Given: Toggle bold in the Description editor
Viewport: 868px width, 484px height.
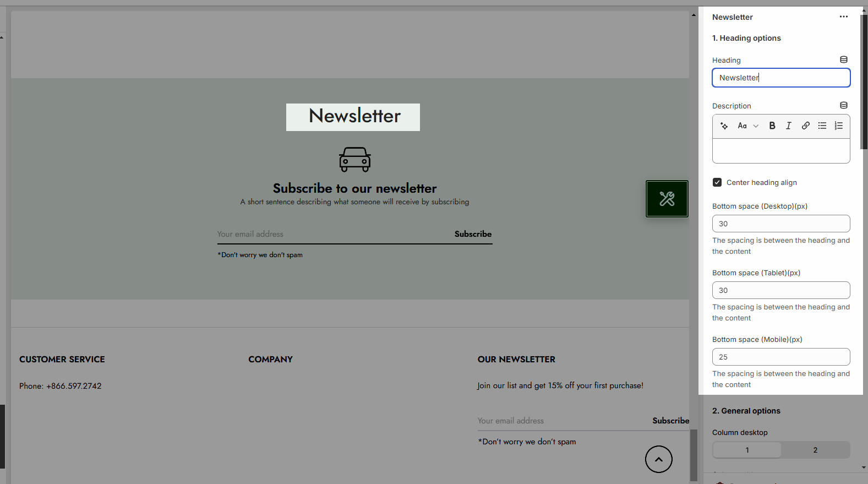Looking at the screenshot, I should (772, 126).
